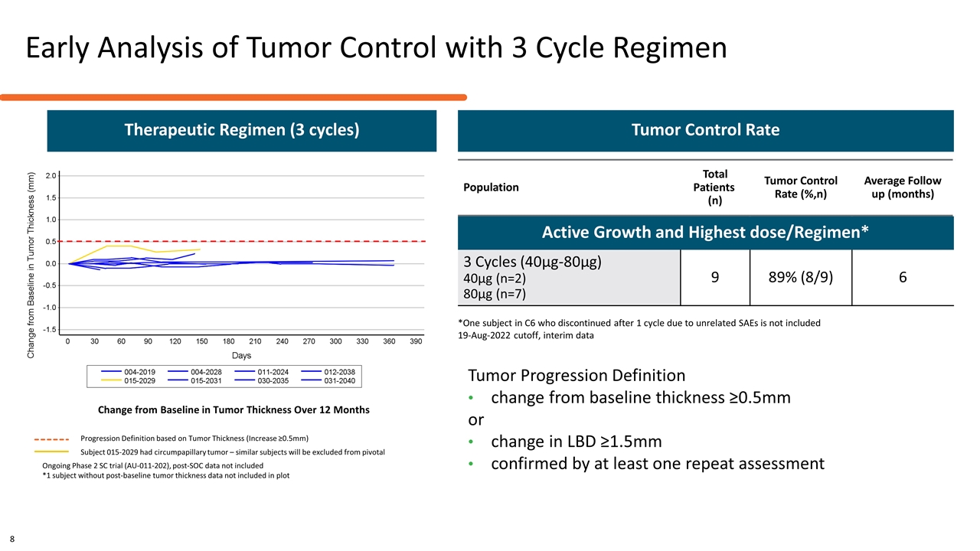Click '*1 subject without post-baseline tumor thickness' footnote

point(166,475)
